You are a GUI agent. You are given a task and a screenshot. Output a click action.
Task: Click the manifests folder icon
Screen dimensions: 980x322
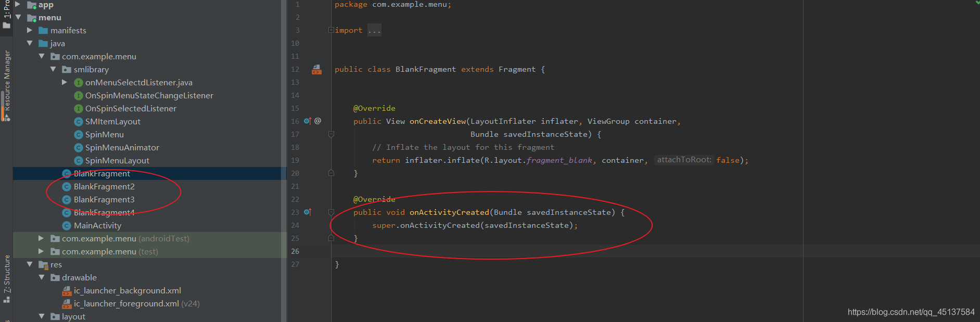point(43,30)
